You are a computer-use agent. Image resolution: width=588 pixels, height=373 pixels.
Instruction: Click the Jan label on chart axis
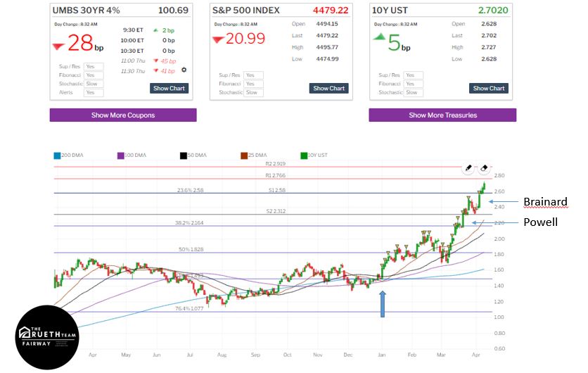(x=381, y=355)
